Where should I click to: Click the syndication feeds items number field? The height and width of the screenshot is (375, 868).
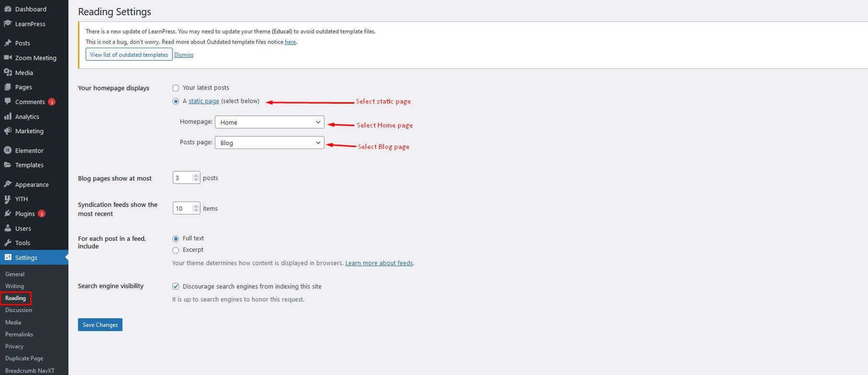tap(183, 209)
